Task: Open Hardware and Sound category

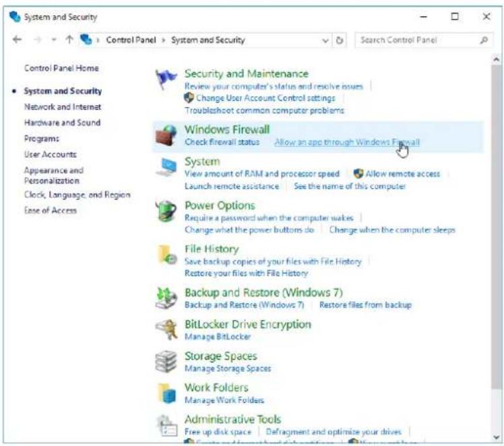Action: tap(63, 123)
